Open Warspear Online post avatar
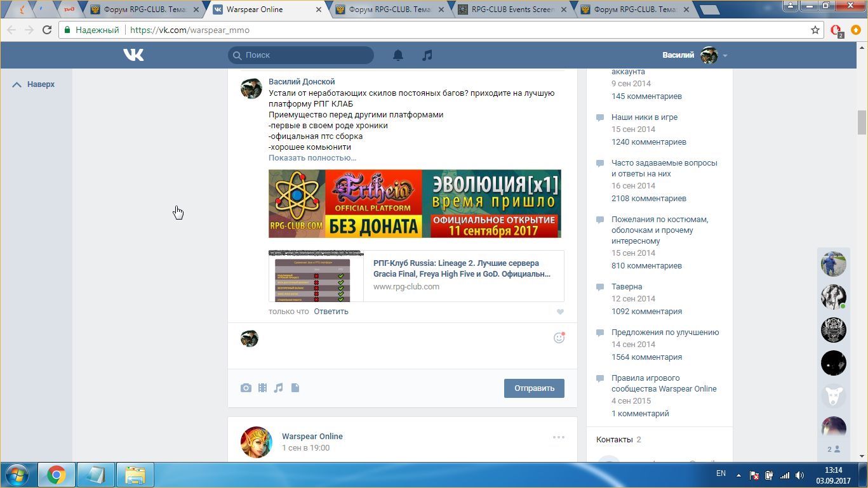Image resolution: width=868 pixels, height=488 pixels. coord(257,442)
